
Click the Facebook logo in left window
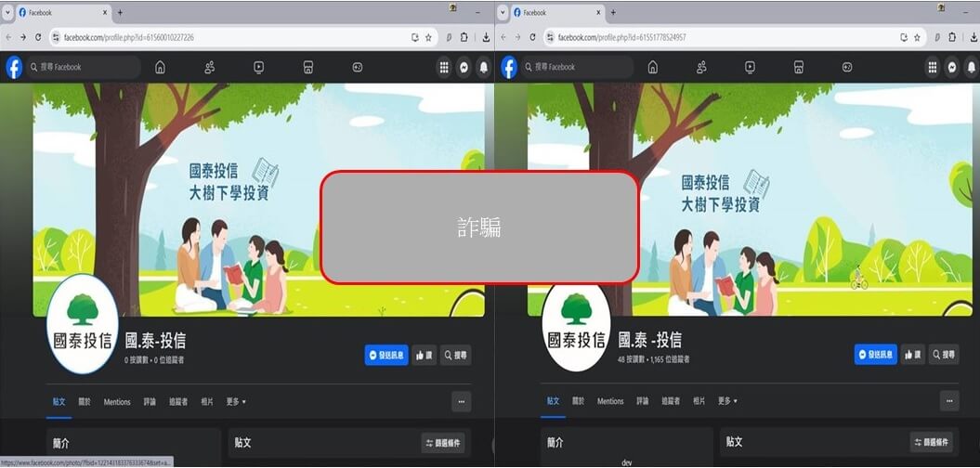point(14,68)
